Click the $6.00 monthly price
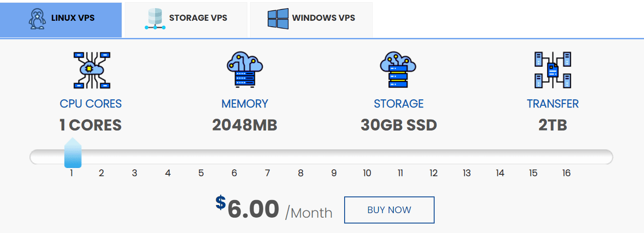 (253, 210)
